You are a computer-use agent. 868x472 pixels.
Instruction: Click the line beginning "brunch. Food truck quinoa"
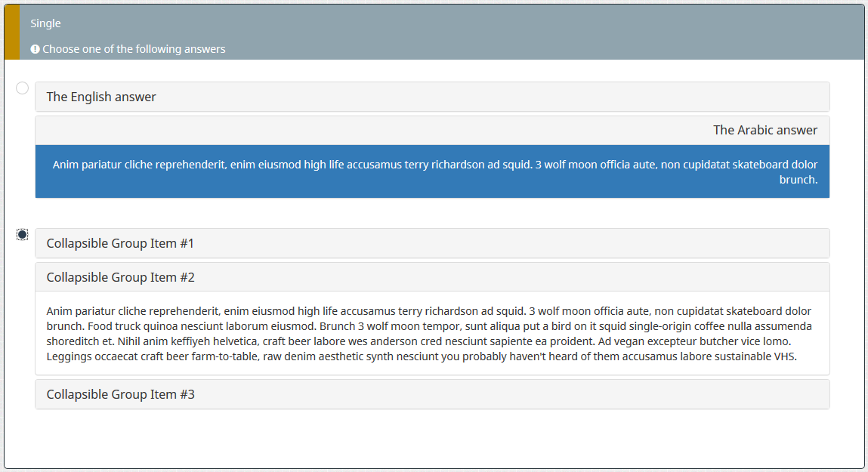pos(428,326)
